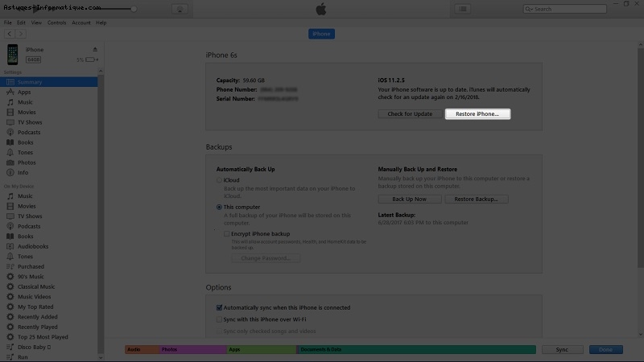Select the Movies icon under Settings
The height and width of the screenshot is (362, 644).
tap(10, 112)
